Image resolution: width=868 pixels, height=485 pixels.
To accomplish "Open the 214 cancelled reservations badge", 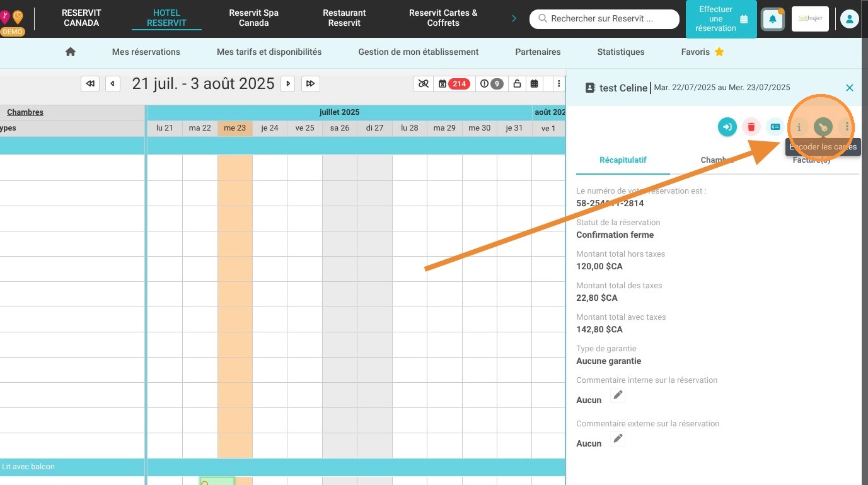I will point(453,84).
